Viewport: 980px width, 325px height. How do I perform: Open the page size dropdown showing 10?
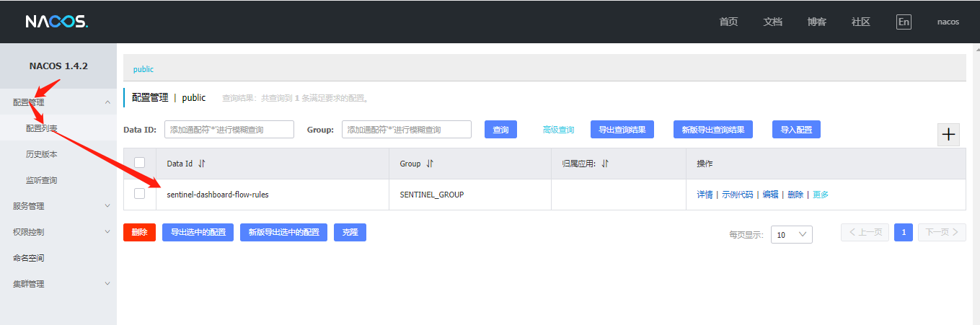click(791, 234)
